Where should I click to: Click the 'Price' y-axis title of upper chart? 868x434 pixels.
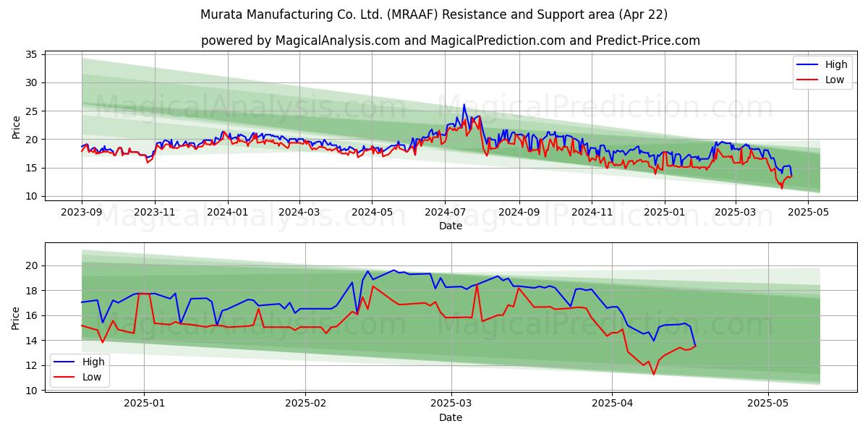(x=16, y=127)
